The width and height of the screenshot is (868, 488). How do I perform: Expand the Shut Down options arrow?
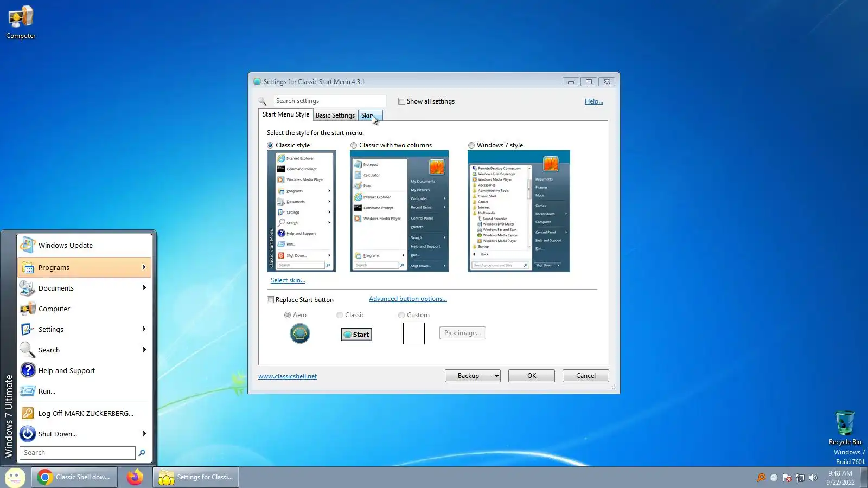tap(144, 434)
